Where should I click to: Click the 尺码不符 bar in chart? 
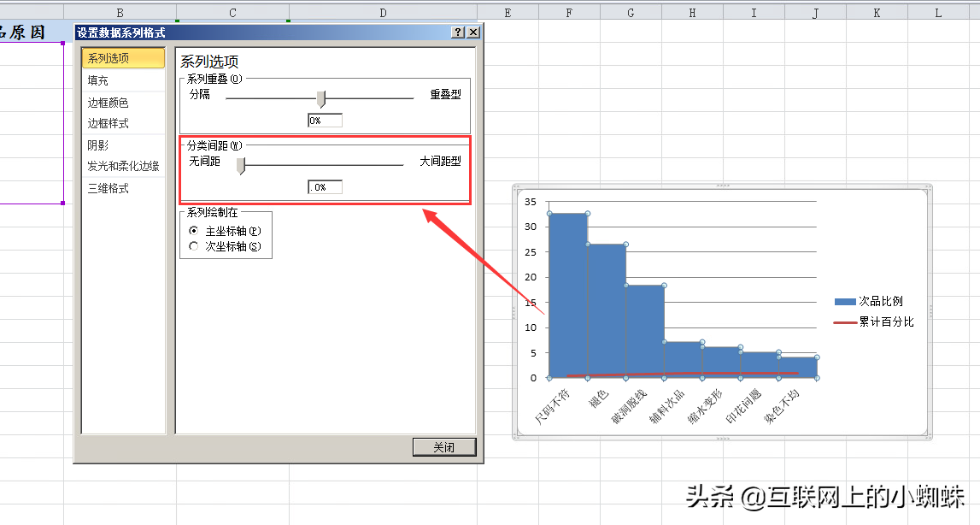pyautogui.click(x=568, y=295)
